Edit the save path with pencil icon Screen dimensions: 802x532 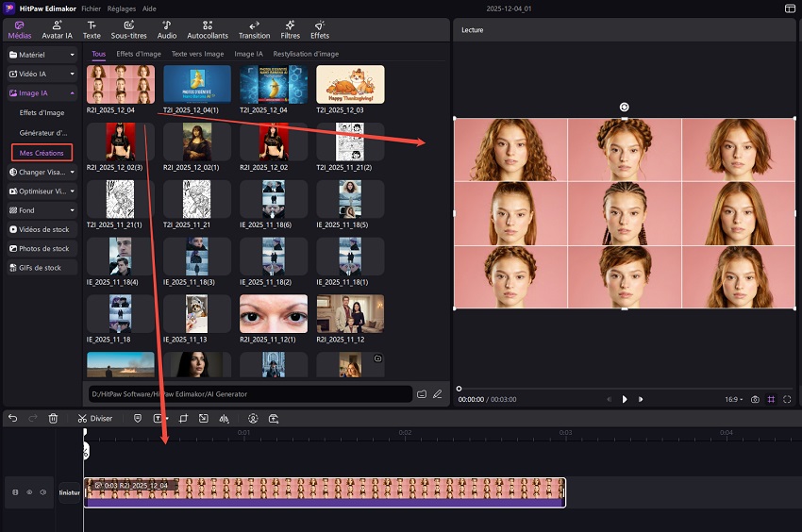click(x=437, y=394)
